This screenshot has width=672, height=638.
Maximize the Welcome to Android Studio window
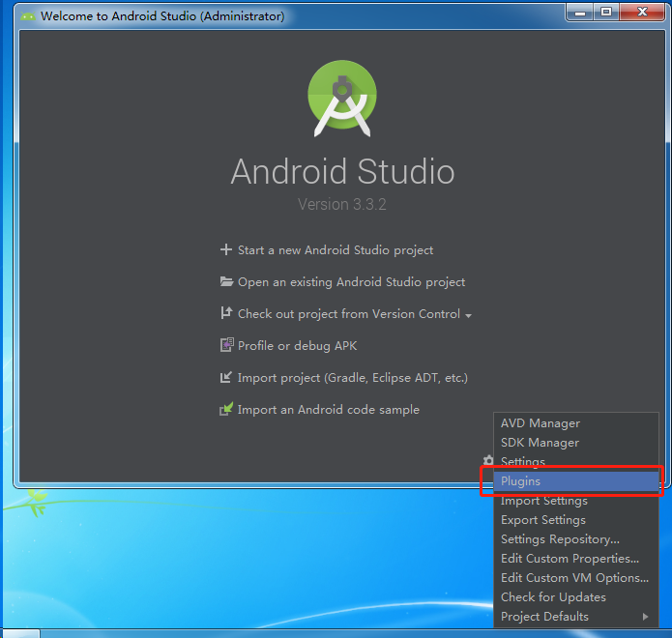pos(606,12)
